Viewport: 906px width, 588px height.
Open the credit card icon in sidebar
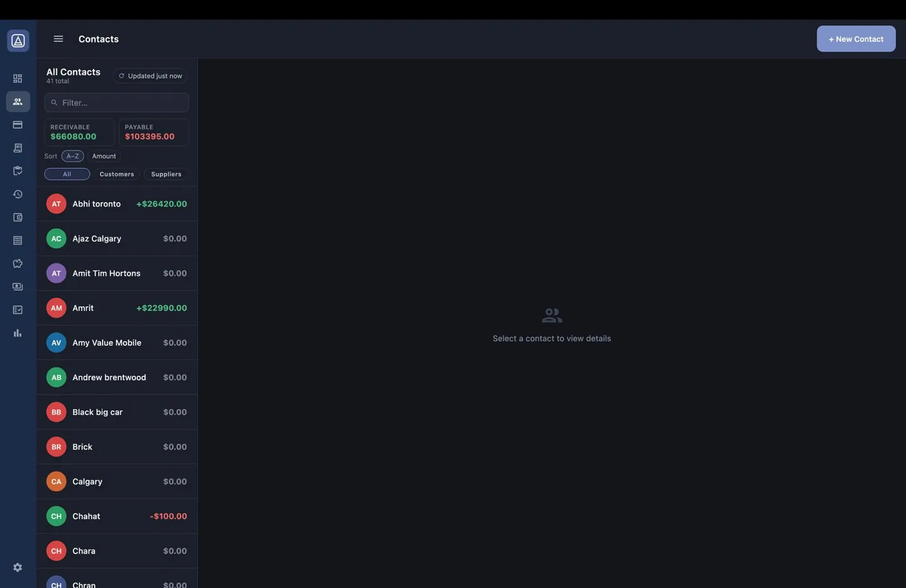point(18,125)
